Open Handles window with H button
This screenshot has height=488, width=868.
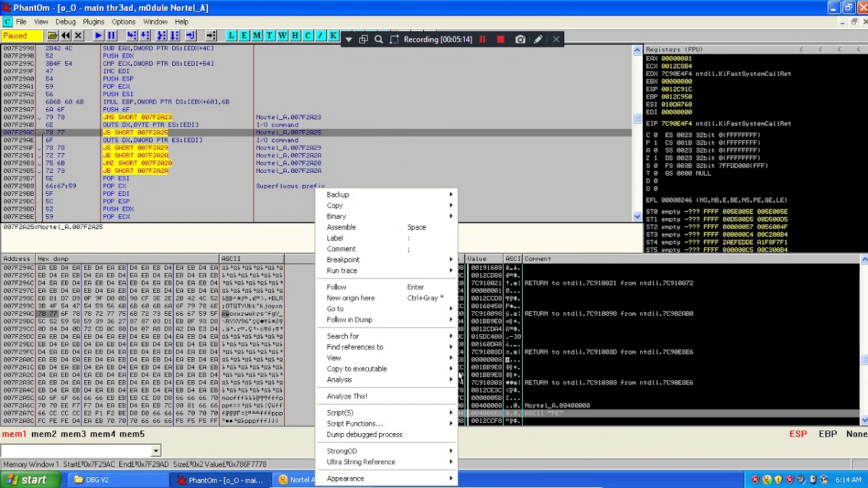pyautogui.click(x=295, y=35)
